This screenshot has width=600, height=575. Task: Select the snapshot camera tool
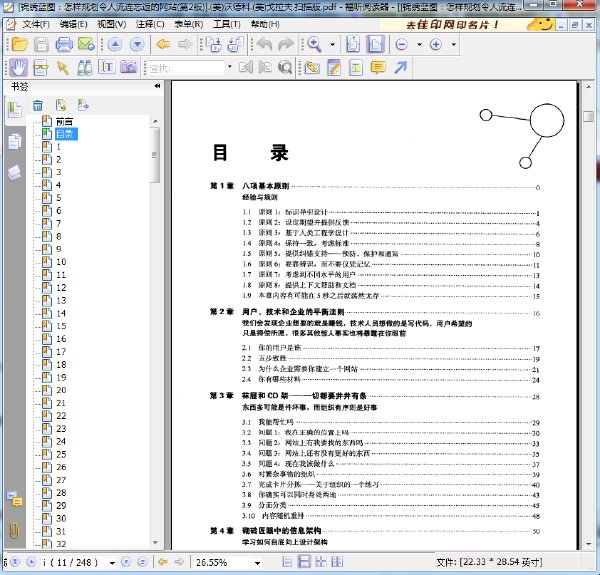point(129,68)
